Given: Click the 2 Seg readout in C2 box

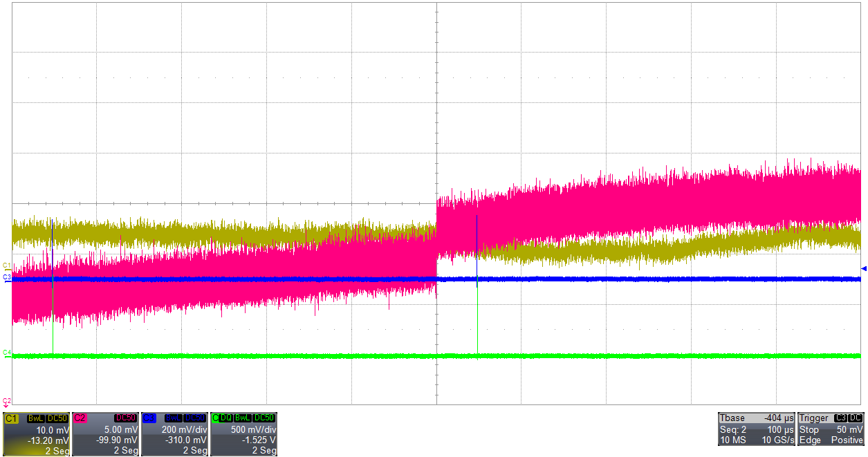Looking at the screenshot, I should coord(126,451).
